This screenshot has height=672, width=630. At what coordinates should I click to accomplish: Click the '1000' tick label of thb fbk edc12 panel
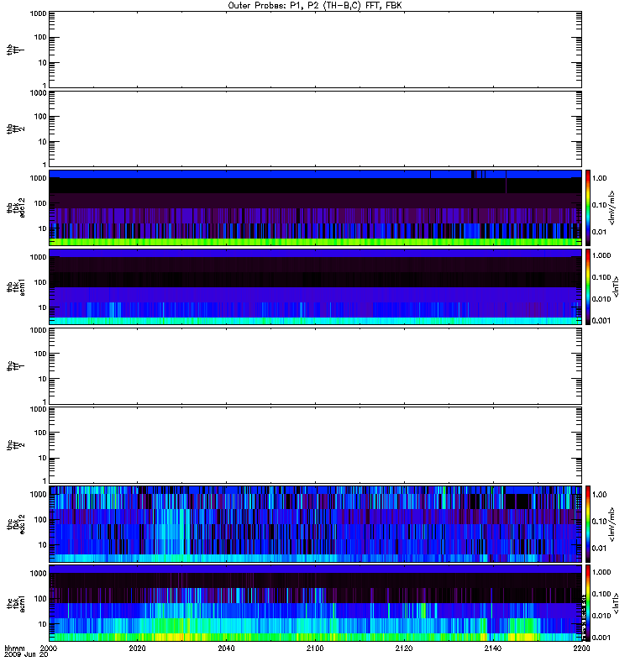38,178
